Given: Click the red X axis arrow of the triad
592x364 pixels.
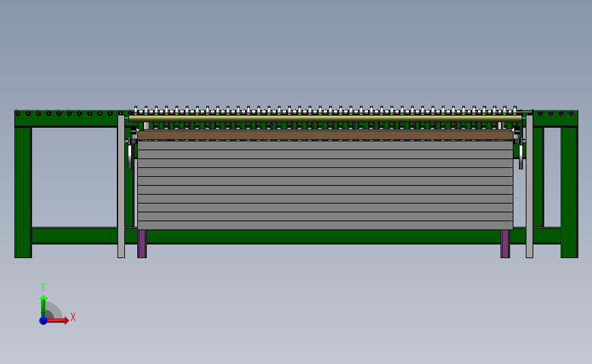Looking at the screenshot, I should [57, 320].
